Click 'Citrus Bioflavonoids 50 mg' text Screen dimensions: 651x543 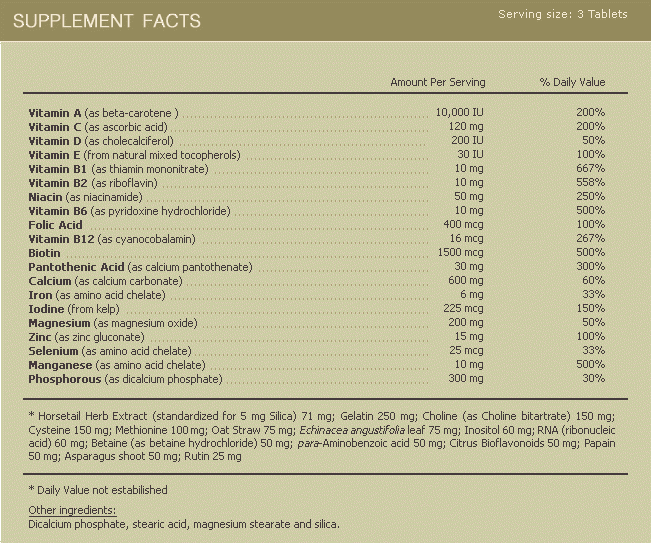513,444
